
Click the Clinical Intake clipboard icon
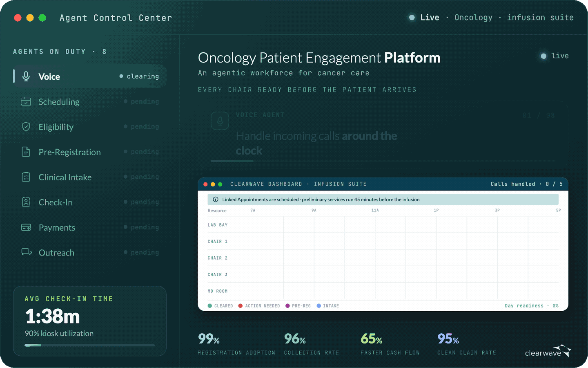pos(26,177)
